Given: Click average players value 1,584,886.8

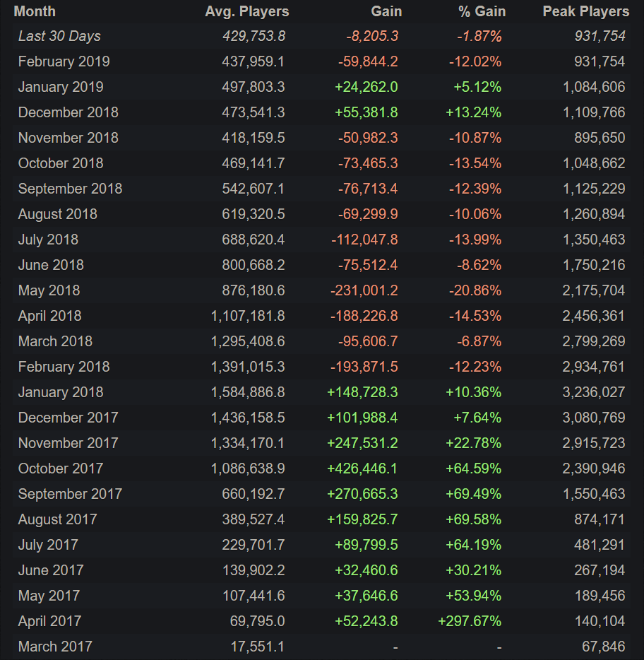Looking at the screenshot, I should pos(248,392).
